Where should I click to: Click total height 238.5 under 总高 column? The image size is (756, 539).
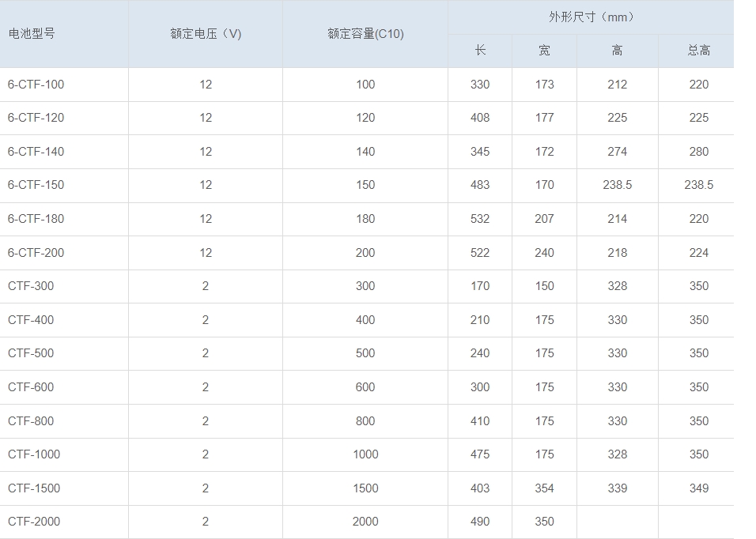698,185
